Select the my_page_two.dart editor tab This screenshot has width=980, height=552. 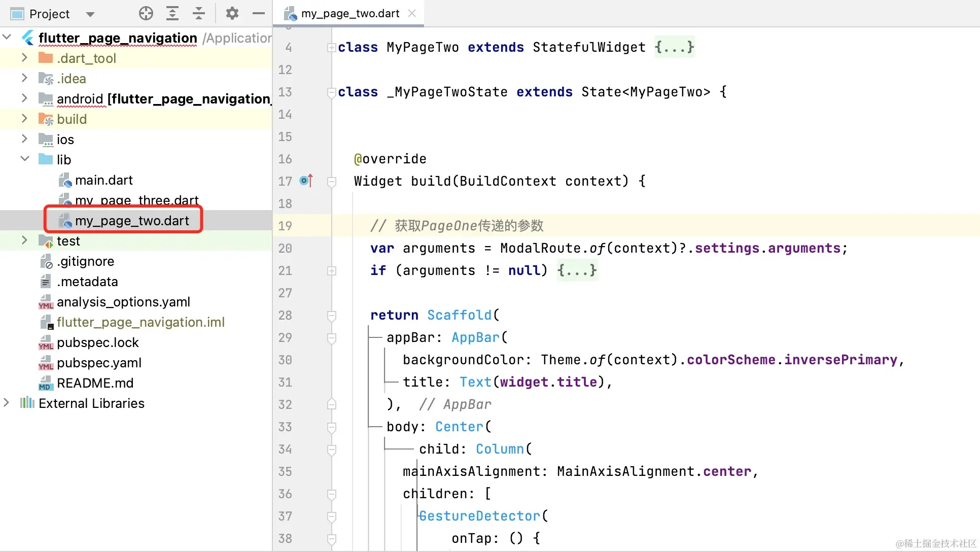[350, 14]
